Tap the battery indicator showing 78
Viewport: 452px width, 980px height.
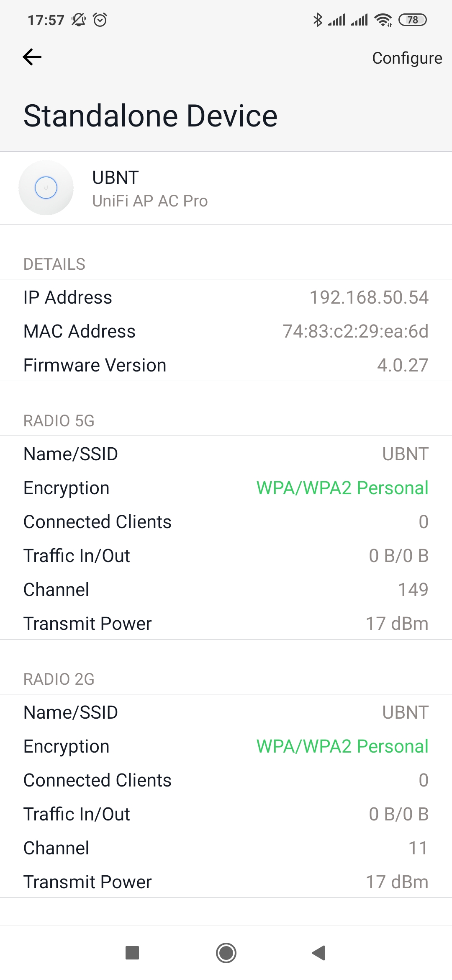coord(412,20)
